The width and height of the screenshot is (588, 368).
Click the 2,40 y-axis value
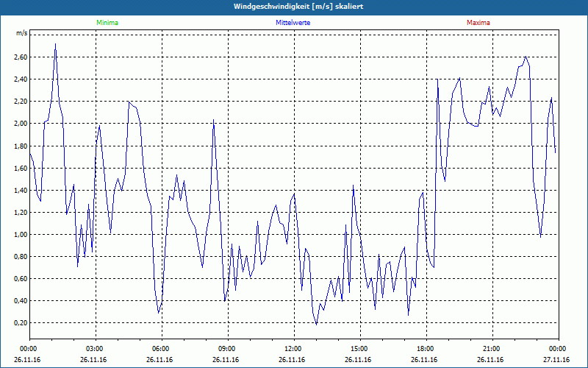(21, 79)
